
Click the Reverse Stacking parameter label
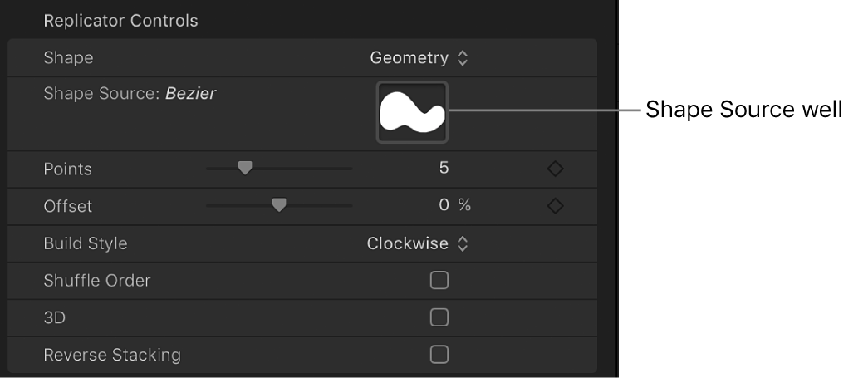click(111, 355)
